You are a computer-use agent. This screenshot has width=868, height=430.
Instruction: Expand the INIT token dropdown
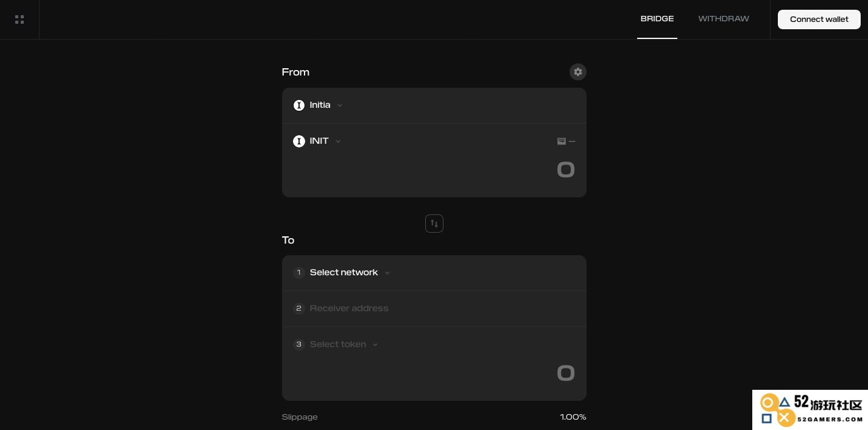pyautogui.click(x=317, y=141)
